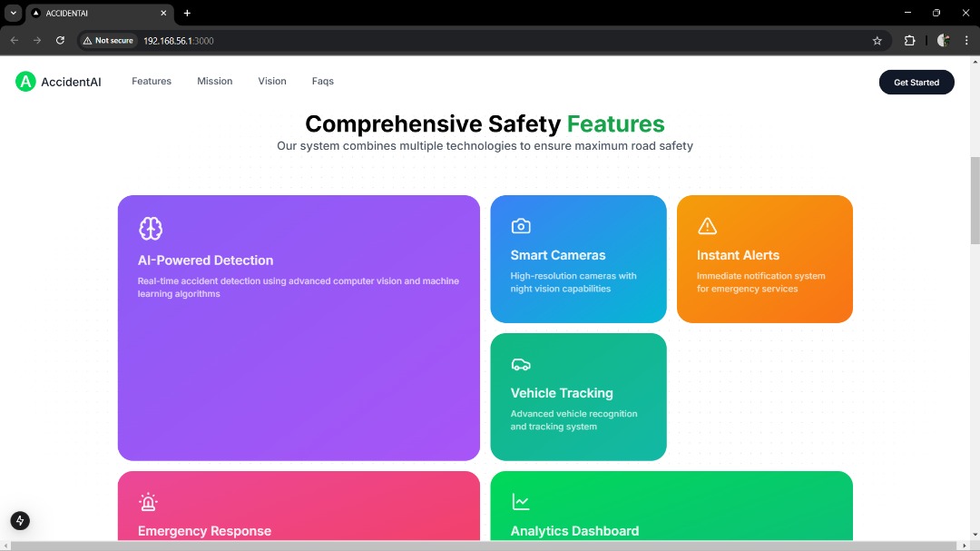The height and width of the screenshot is (551, 980).
Task: Click the Not secure site info chip
Action: coord(108,41)
